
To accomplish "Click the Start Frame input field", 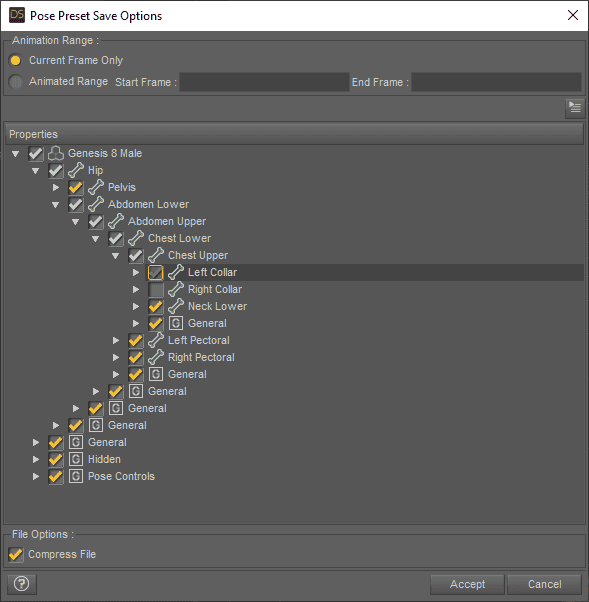I will (264, 82).
